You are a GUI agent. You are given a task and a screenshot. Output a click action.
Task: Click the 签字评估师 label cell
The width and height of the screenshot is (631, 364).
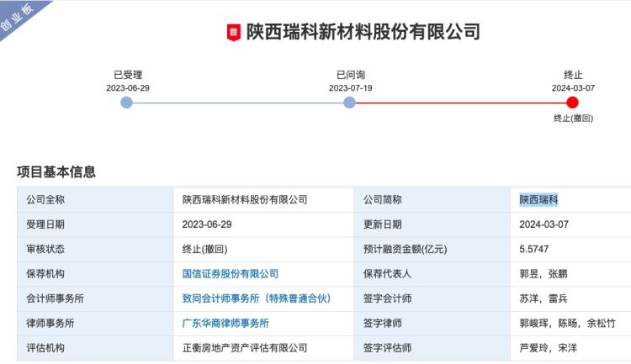coord(432,348)
